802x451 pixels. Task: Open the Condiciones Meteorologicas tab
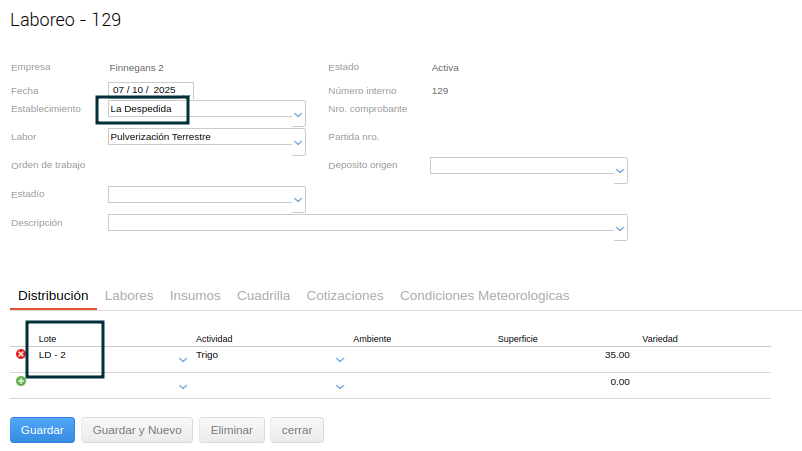pyautogui.click(x=484, y=296)
